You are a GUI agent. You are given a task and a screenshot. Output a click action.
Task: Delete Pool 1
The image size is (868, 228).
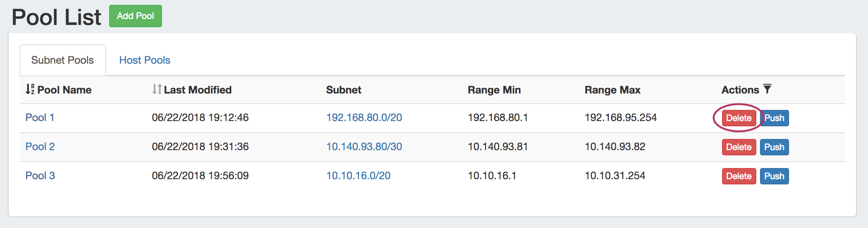[739, 118]
